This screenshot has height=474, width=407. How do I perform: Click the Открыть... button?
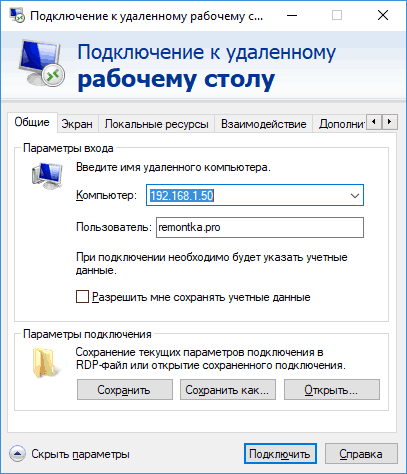coord(332,389)
